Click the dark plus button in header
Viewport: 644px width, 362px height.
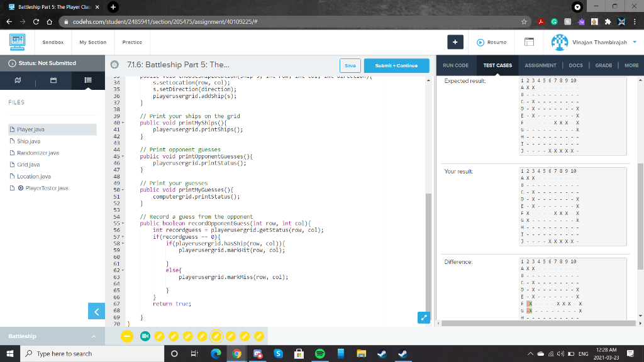(x=455, y=42)
